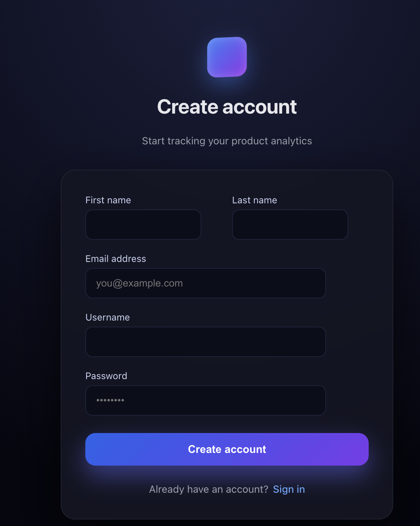
Task: Focus the Username input field
Action: click(205, 342)
